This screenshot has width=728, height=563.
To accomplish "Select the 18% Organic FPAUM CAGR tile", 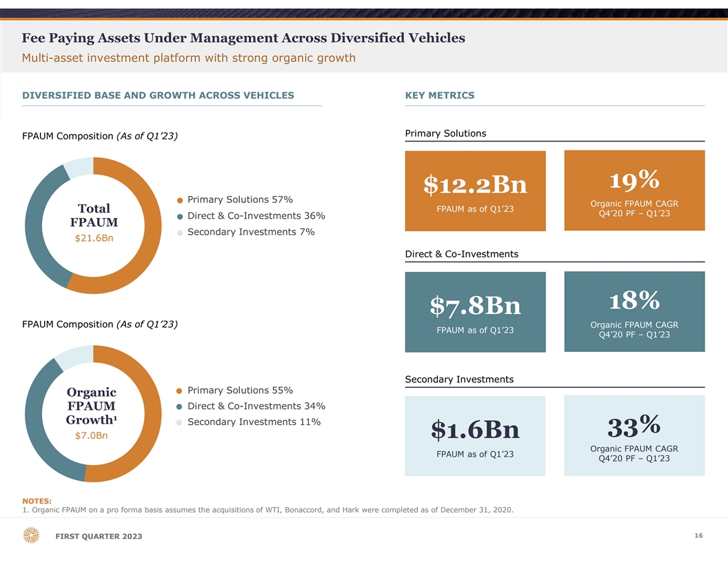I will point(634,311).
